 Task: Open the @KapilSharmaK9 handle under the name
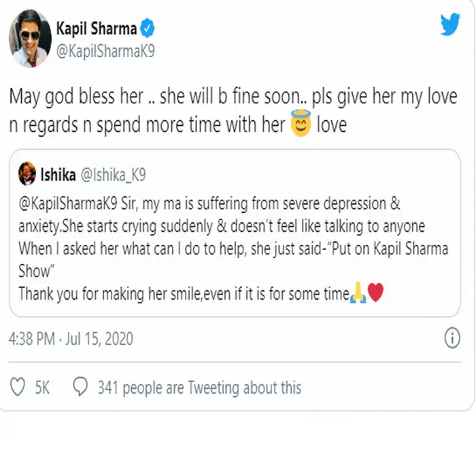(102, 52)
